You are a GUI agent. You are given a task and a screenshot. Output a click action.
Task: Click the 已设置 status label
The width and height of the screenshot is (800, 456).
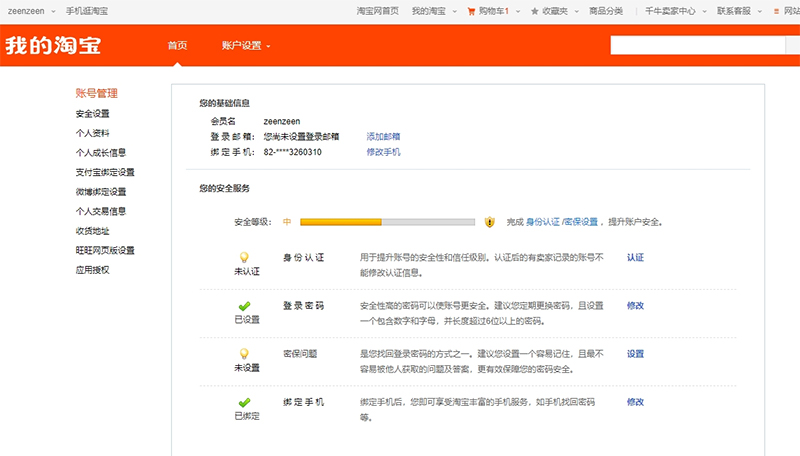coord(247,320)
